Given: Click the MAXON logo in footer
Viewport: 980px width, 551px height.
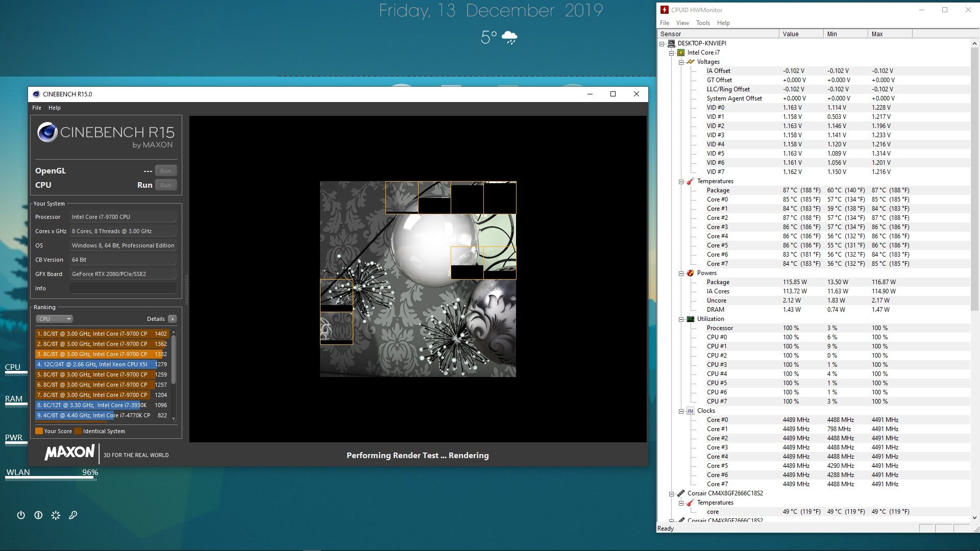Looking at the screenshot, I should tap(69, 453).
